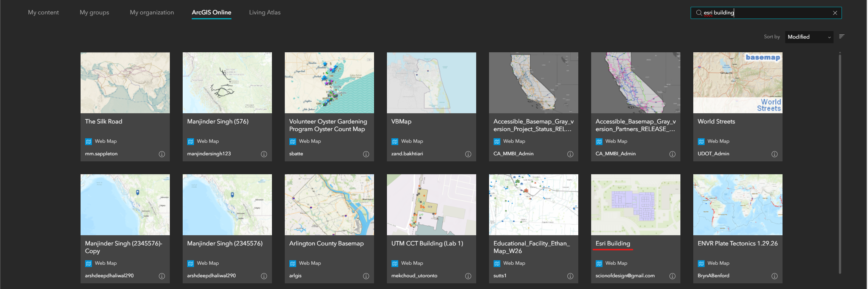Image resolution: width=868 pixels, height=289 pixels.
Task: Open info icon on VBMap card
Action: point(468,154)
